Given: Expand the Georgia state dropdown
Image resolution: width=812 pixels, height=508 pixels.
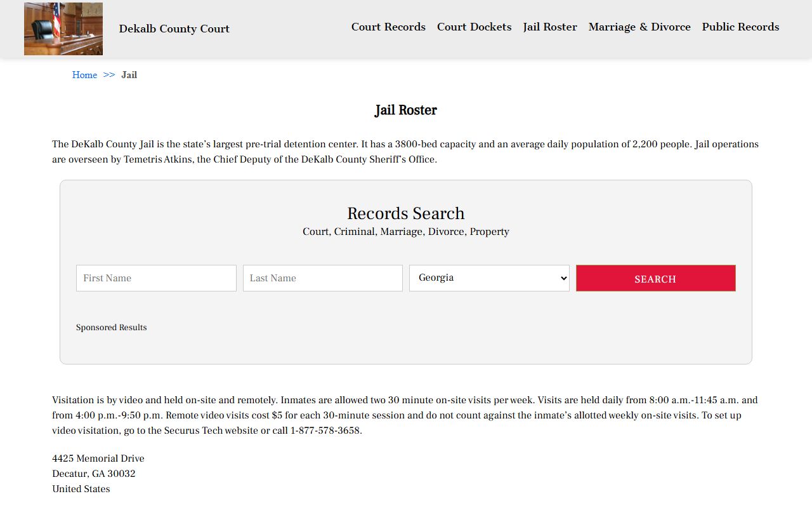Looking at the screenshot, I should 489,278.
